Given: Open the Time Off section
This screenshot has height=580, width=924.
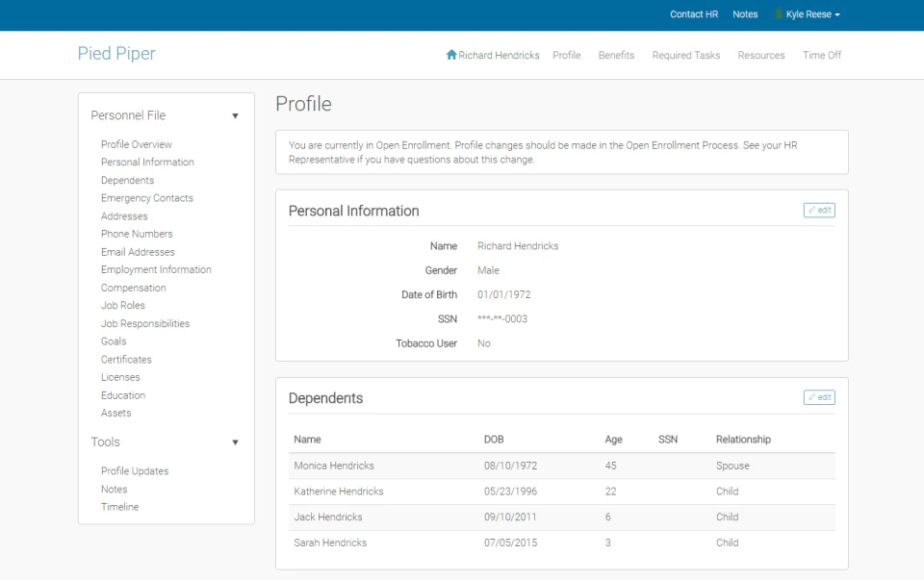Looking at the screenshot, I should tap(821, 55).
